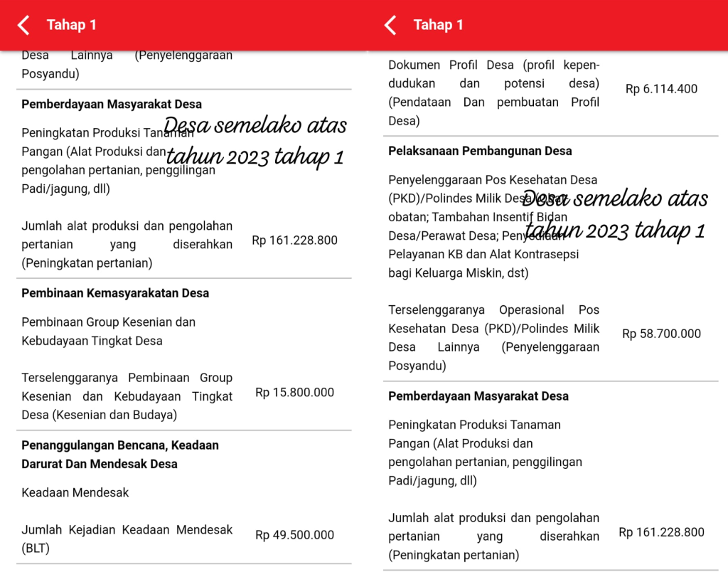
Task: Select the Dokumen Profil Desa entry
Action: click(493, 92)
